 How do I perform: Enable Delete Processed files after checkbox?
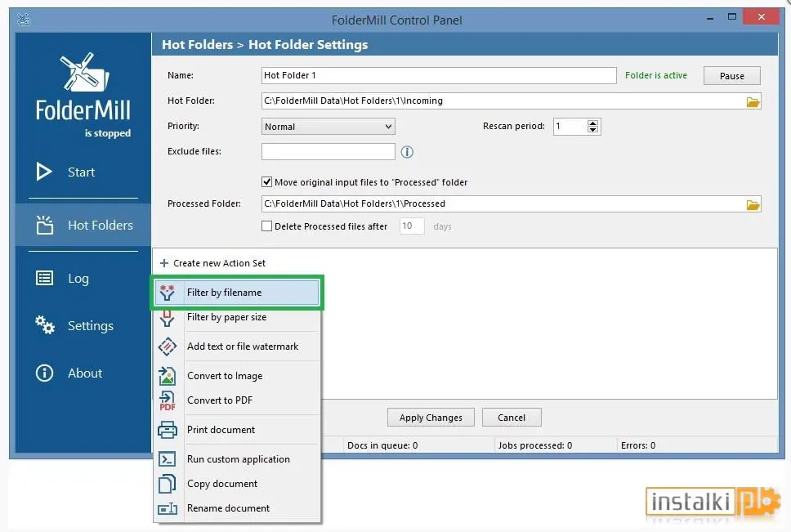(267, 226)
